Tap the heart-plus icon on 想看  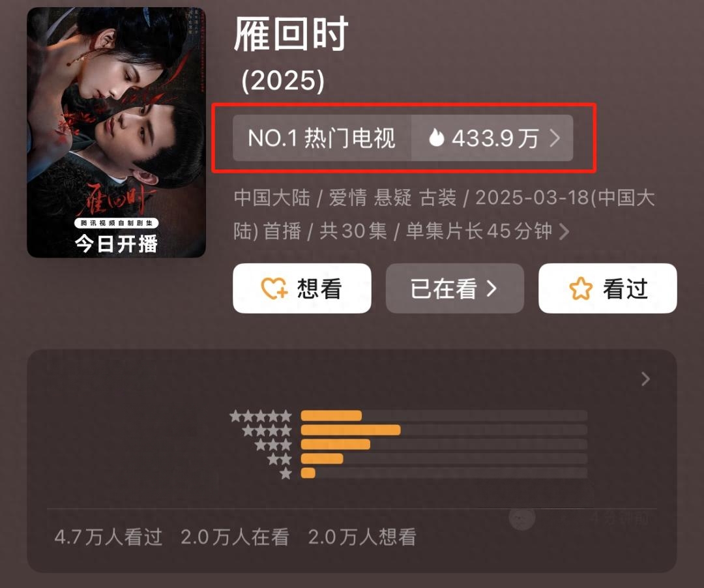(274, 288)
